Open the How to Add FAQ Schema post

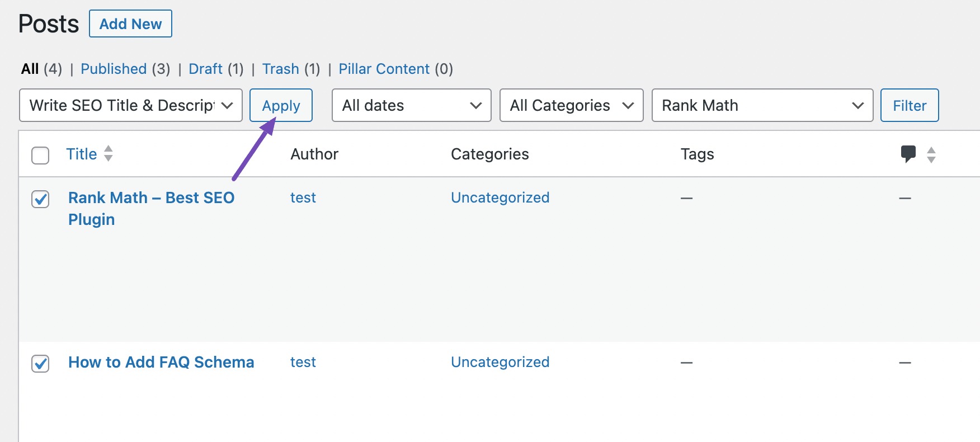click(x=161, y=362)
